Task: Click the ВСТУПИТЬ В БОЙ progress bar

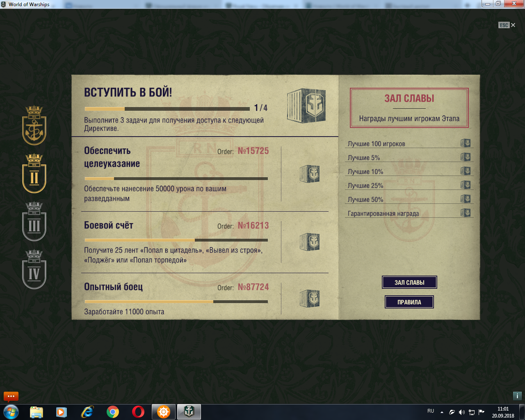Action: coord(167,109)
